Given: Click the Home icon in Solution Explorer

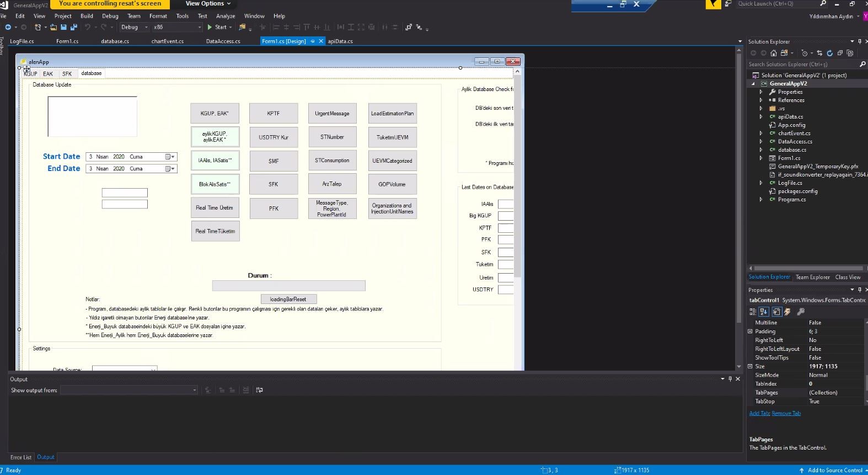Looking at the screenshot, I should pos(773,53).
